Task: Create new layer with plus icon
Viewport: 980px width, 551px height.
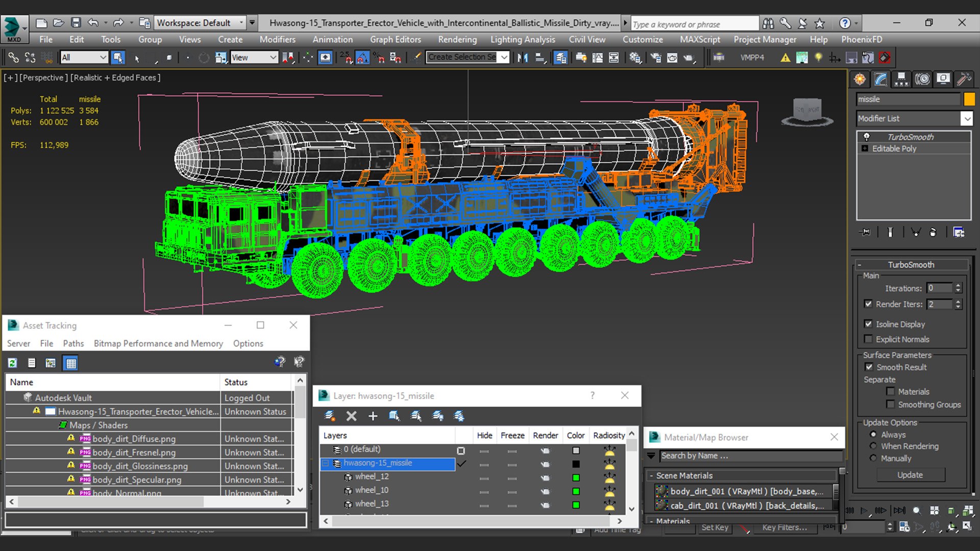Action: (373, 416)
